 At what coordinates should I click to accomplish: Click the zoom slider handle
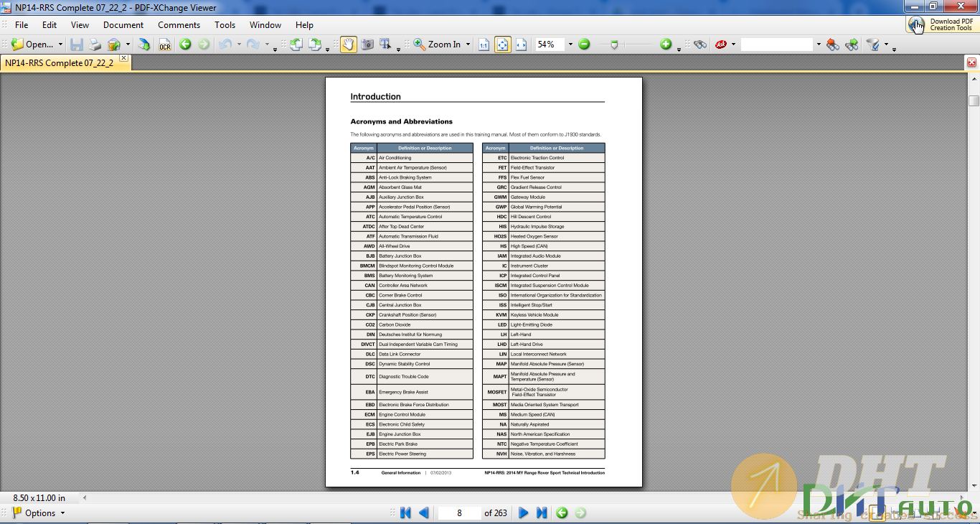tap(613, 45)
